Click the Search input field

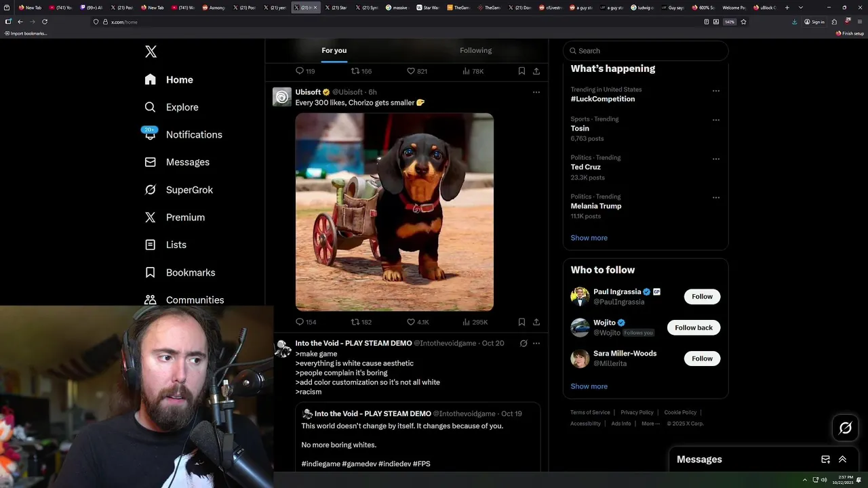(x=646, y=51)
